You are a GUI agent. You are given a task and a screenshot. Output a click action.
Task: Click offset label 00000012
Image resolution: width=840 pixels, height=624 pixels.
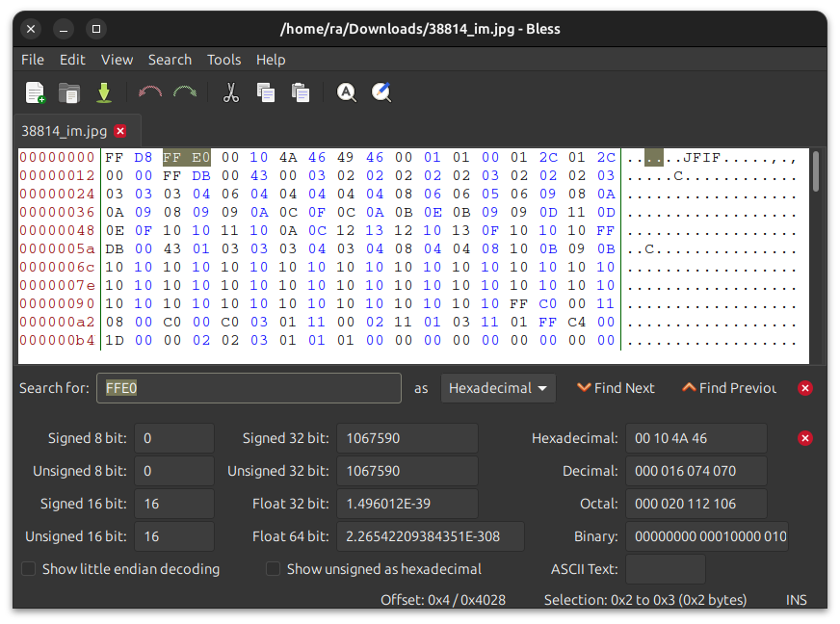pyautogui.click(x=58, y=175)
